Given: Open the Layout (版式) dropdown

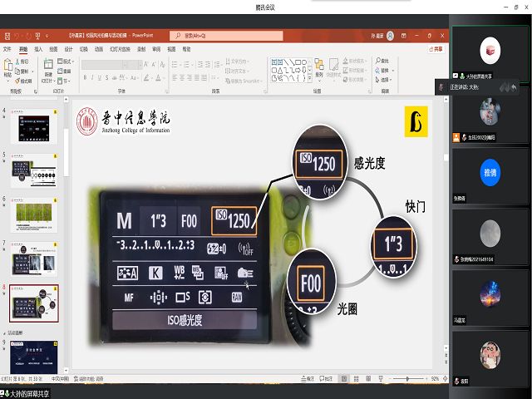Looking at the screenshot, I should pyautogui.click(x=66, y=62).
